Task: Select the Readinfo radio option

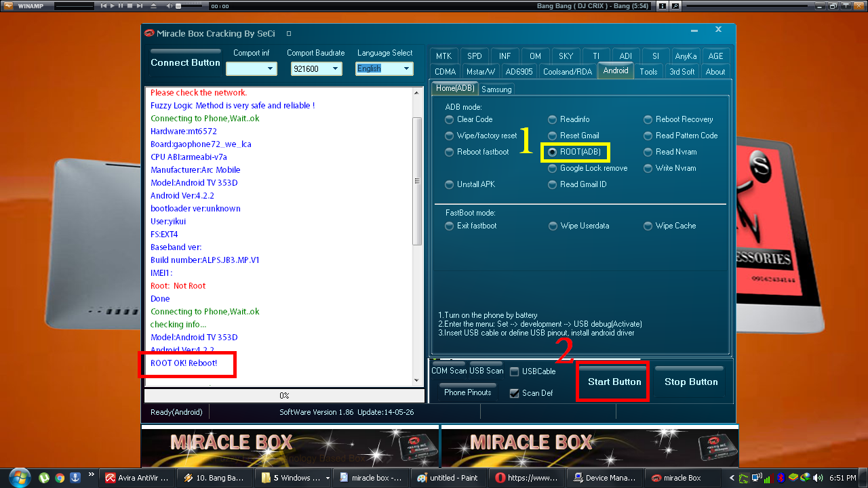Action: (x=569, y=119)
